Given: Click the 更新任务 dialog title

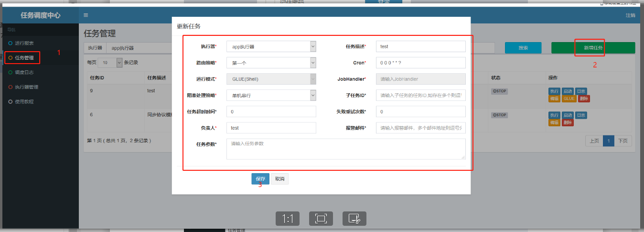Looking at the screenshot, I should tap(188, 26).
